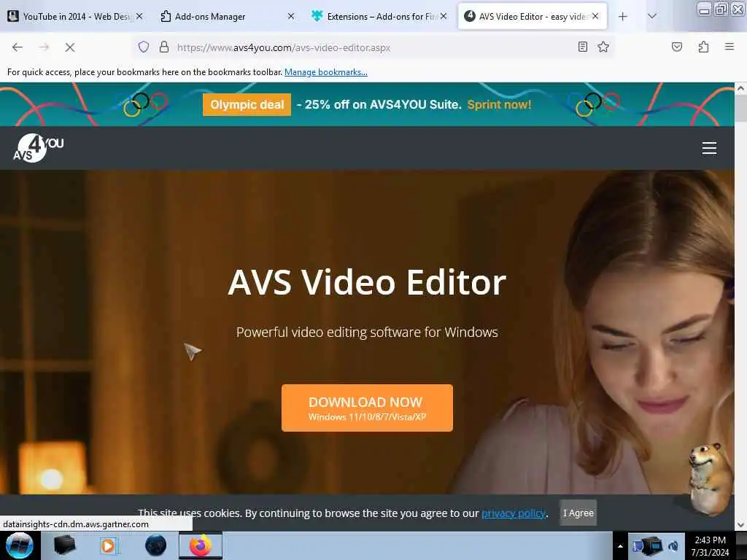The image size is (747, 560).
Task: Close the Extensions Add-ons tab
Action: click(x=444, y=16)
